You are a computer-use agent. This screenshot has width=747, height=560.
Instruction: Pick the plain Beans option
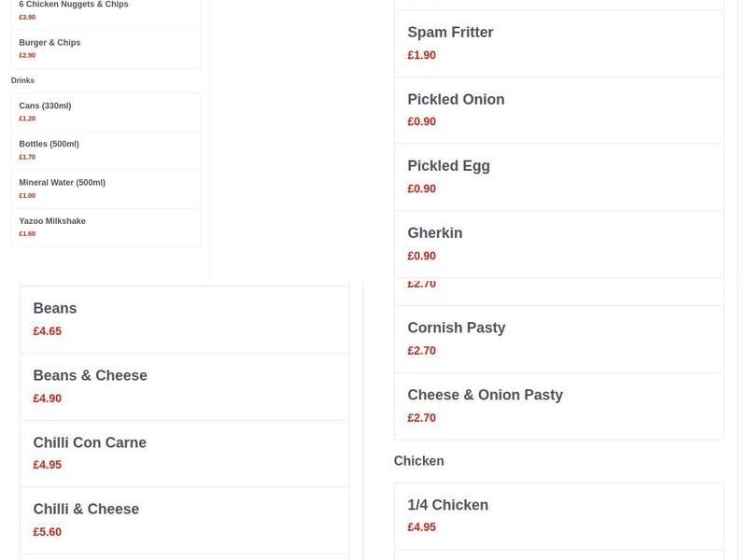55,309
